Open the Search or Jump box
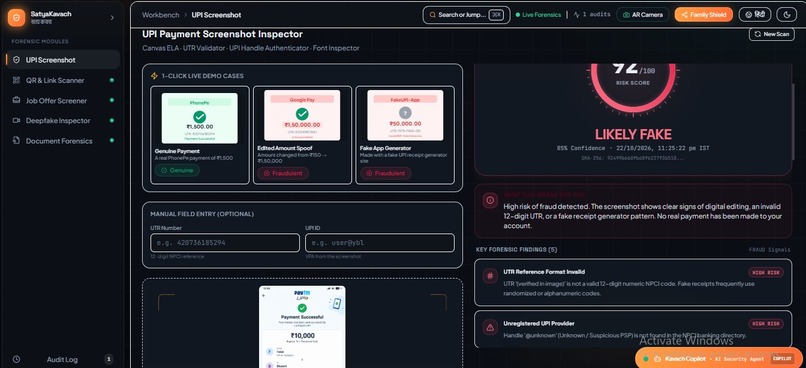The height and width of the screenshot is (368, 806). point(466,15)
